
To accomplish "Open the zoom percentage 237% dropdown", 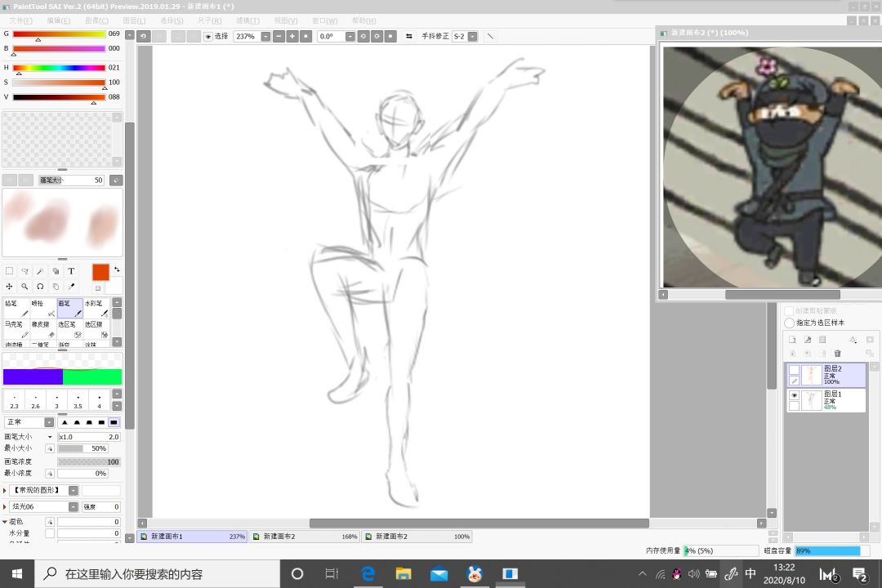I will point(265,37).
